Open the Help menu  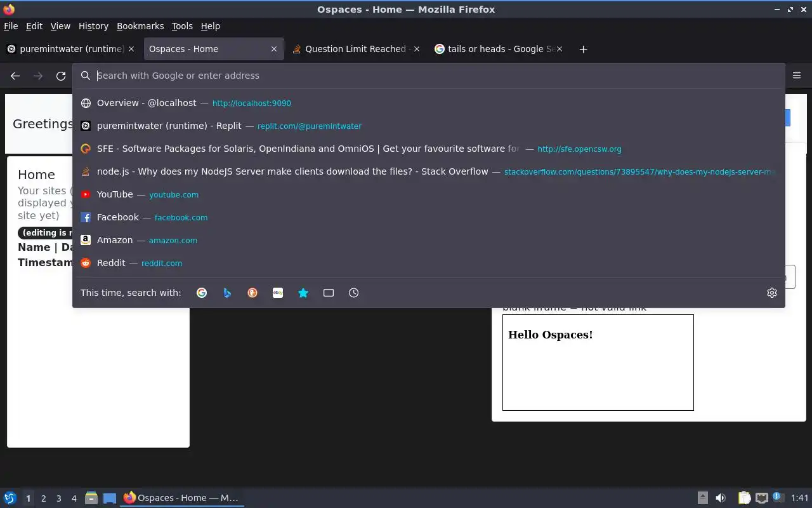(210, 26)
